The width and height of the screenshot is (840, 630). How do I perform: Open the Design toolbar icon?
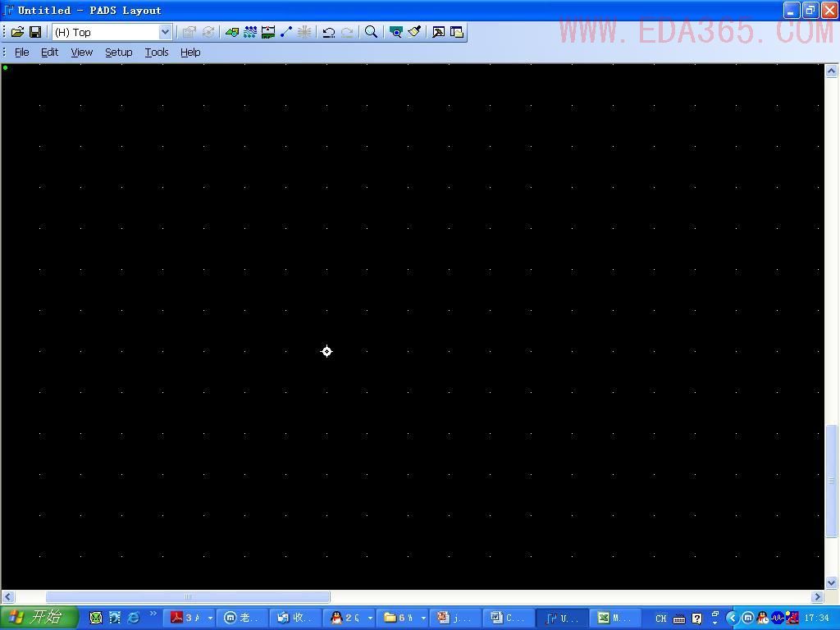[249, 32]
